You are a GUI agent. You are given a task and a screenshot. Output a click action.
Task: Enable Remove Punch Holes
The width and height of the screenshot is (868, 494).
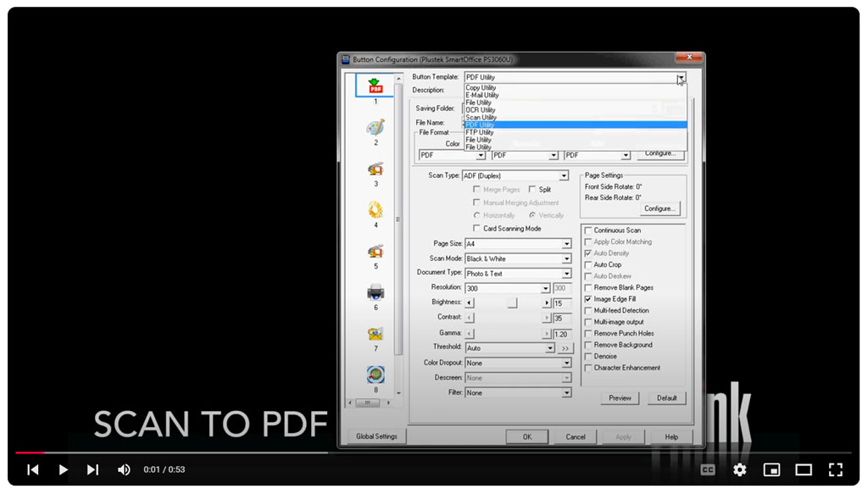point(588,333)
